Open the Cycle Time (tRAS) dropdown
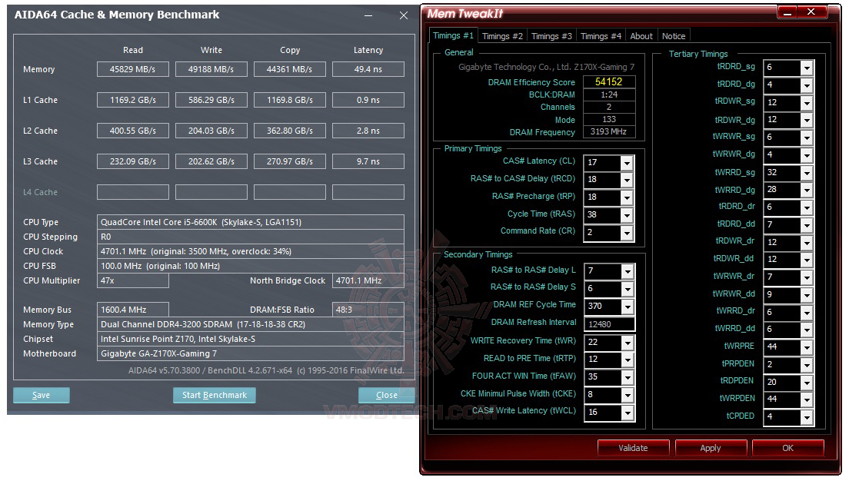 (627, 215)
